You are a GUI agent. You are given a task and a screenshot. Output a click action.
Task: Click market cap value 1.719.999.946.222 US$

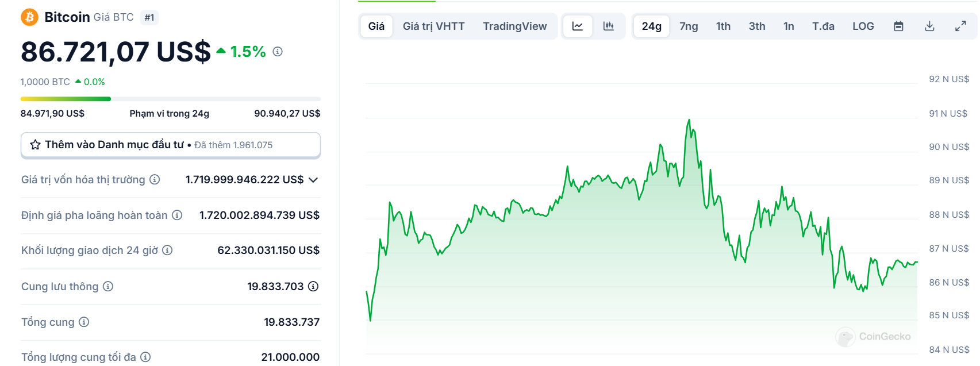click(244, 179)
